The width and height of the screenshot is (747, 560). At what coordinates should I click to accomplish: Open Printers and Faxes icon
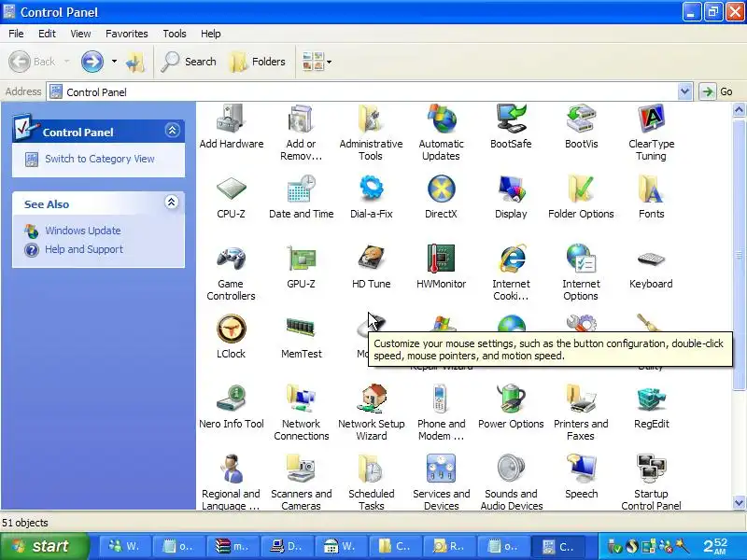(581, 413)
